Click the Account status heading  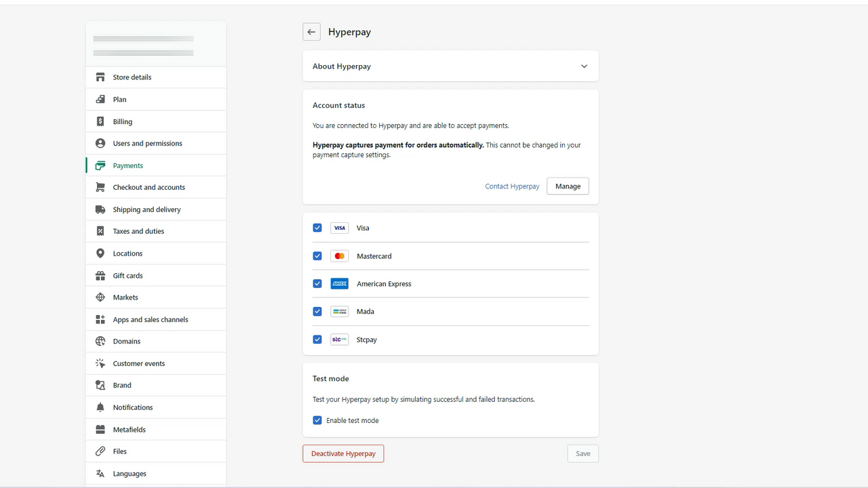(x=338, y=105)
